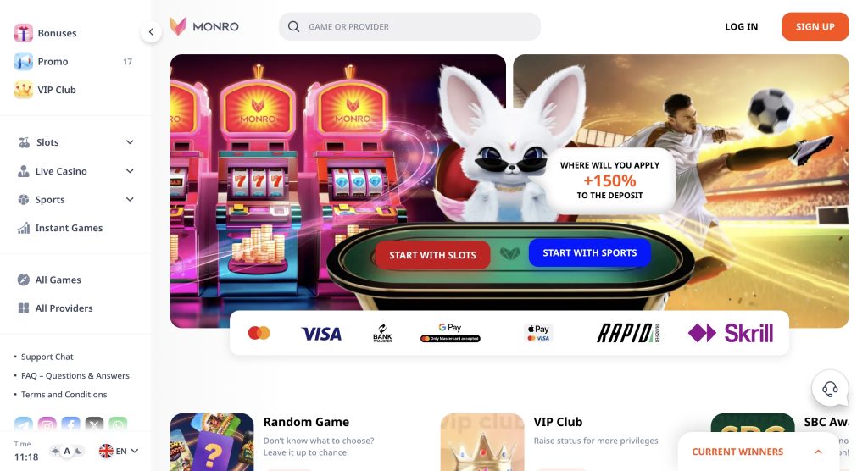Switch to dark theme moon option

[79, 451]
